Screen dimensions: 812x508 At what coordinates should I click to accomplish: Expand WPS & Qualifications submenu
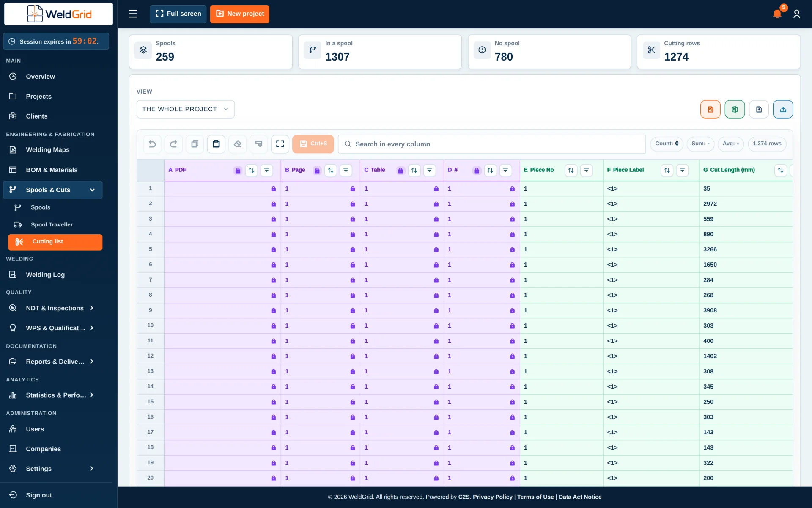point(52,328)
